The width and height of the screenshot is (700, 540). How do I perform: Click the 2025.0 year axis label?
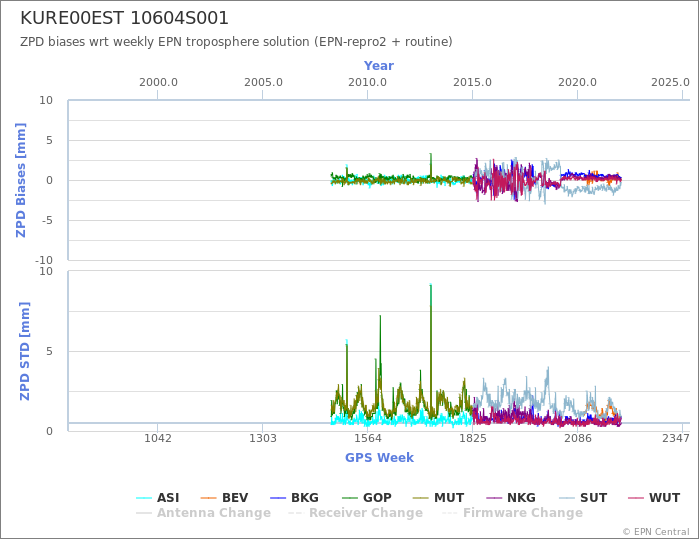pos(670,83)
